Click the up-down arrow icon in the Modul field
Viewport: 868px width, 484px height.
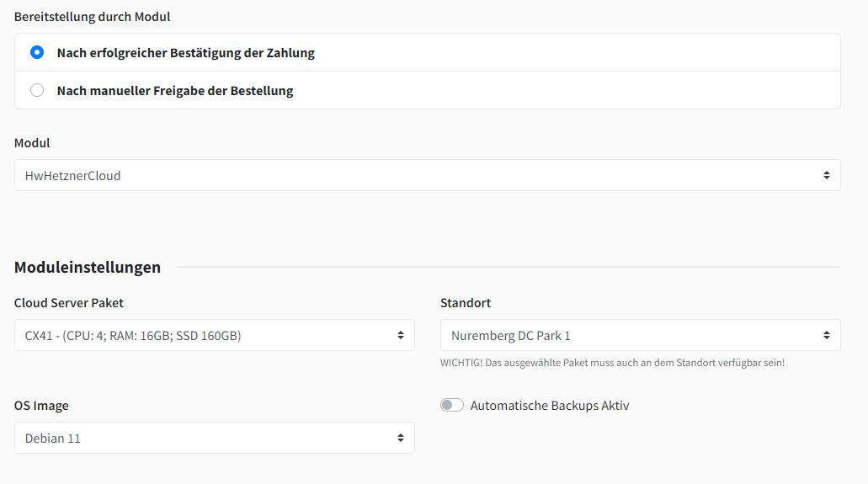[826, 176]
